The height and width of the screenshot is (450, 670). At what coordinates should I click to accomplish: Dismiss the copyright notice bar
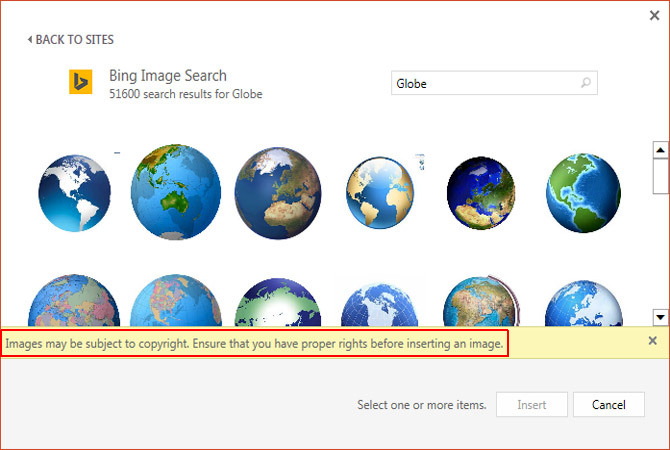pyautogui.click(x=652, y=341)
